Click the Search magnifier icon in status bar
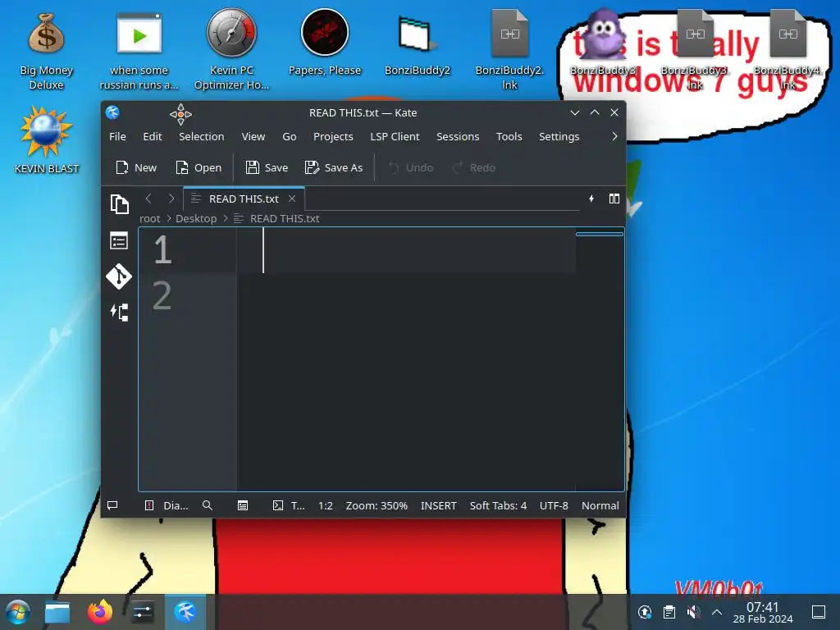Image resolution: width=840 pixels, height=630 pixels. click(208, 505)
